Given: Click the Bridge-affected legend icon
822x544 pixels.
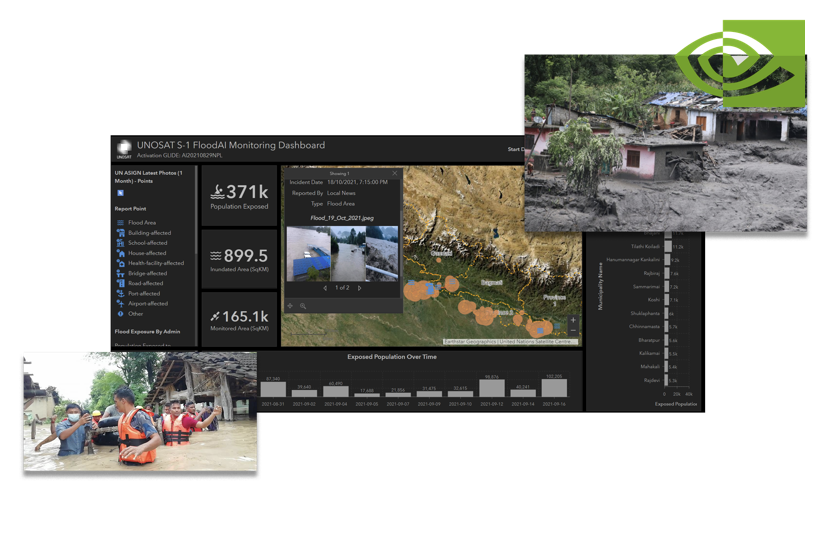Looking at the screenshot, I should (x=121, y=273).
